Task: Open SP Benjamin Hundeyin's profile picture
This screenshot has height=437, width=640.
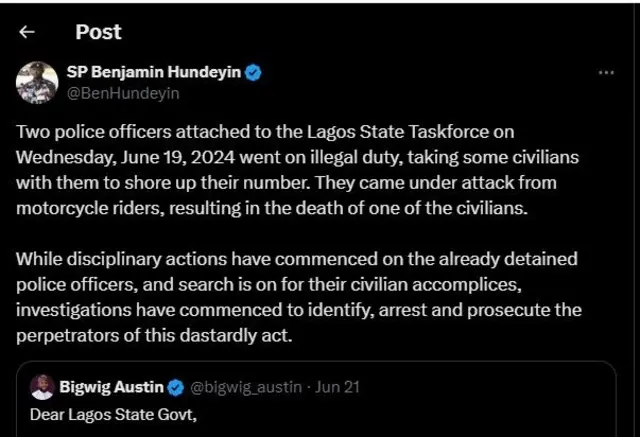Action: pos(37,82)
